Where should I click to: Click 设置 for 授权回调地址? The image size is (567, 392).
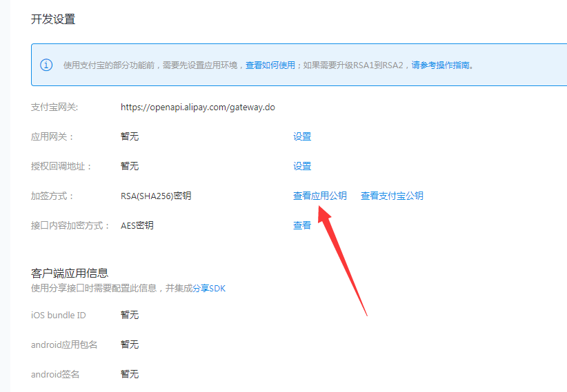point(302,166)
